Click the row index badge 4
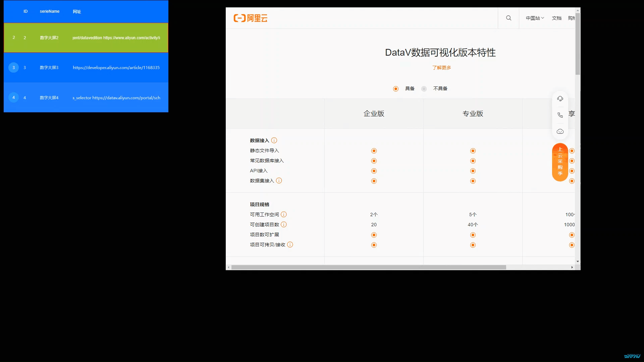 pos(13,98)
